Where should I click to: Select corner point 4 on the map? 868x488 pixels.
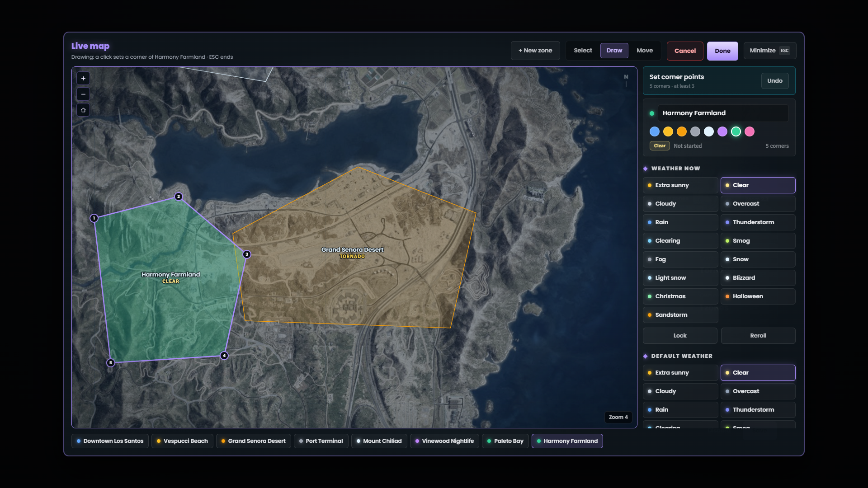click(224, 356)
